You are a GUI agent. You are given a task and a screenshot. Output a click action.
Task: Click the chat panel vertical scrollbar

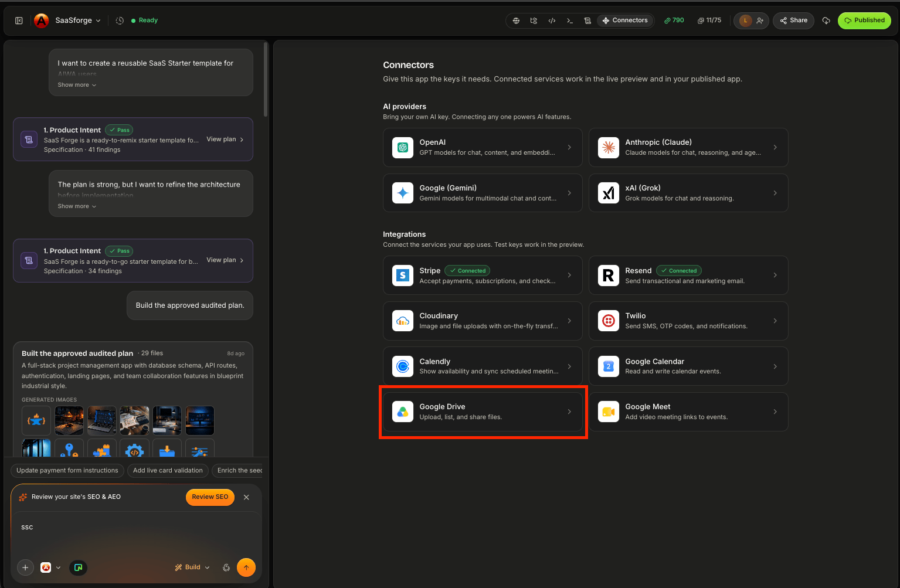[266, 79]
